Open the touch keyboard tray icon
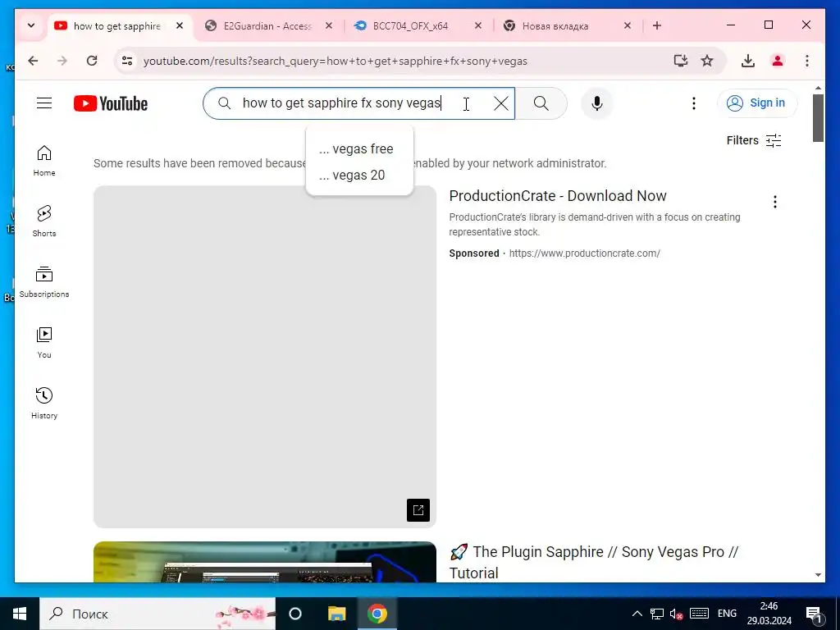This screenshot has height=630, width=840. coord(699,614)
